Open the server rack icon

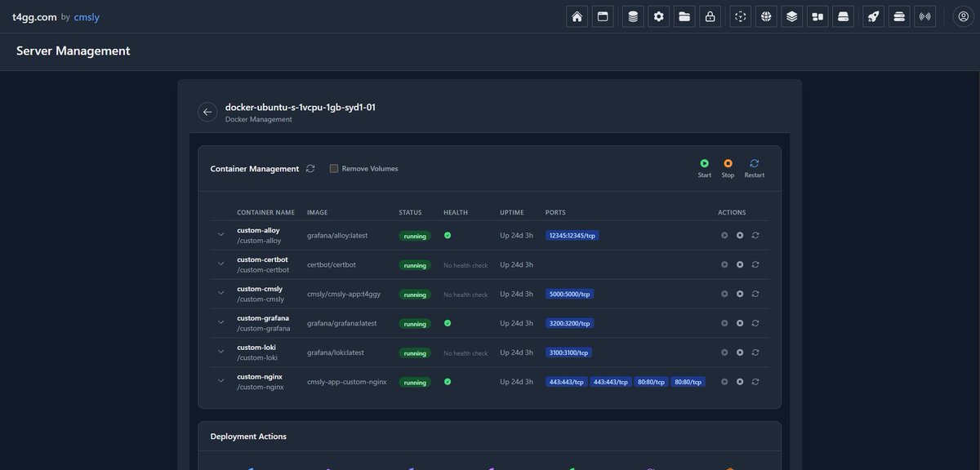pyautogui.click(x=899, y=16)
